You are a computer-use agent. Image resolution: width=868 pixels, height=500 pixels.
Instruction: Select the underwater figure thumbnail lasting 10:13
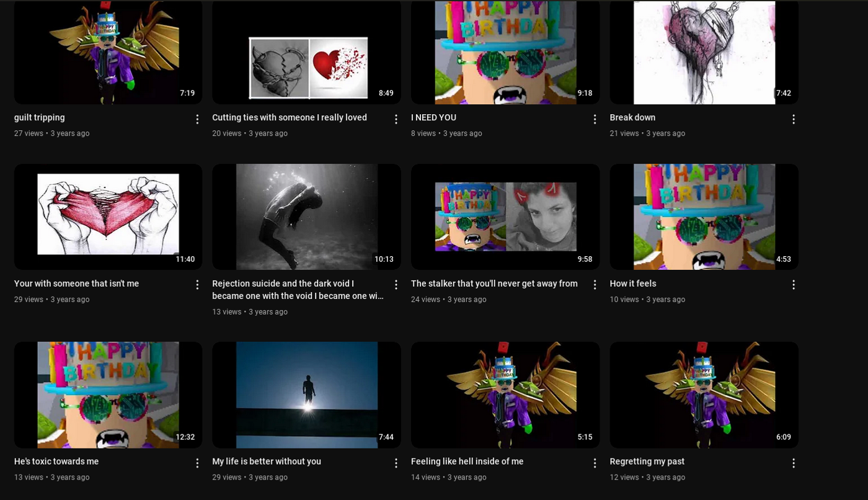(306, 216)
